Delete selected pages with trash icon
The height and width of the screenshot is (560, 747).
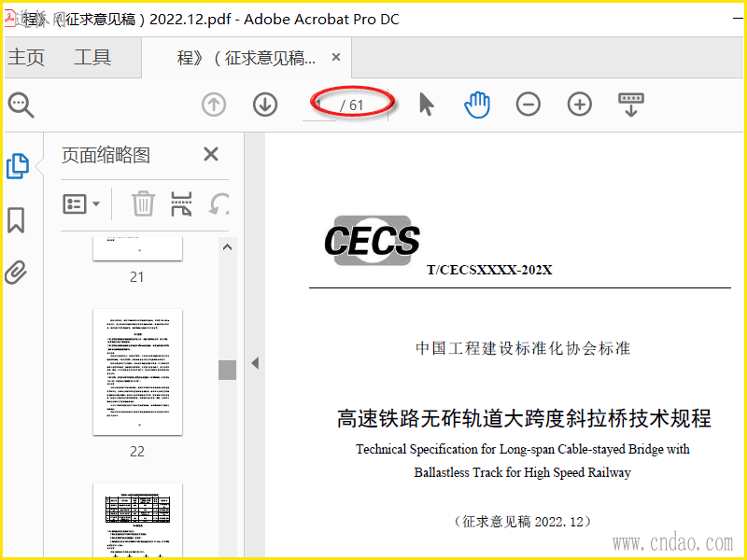click(x=143, y=203)
